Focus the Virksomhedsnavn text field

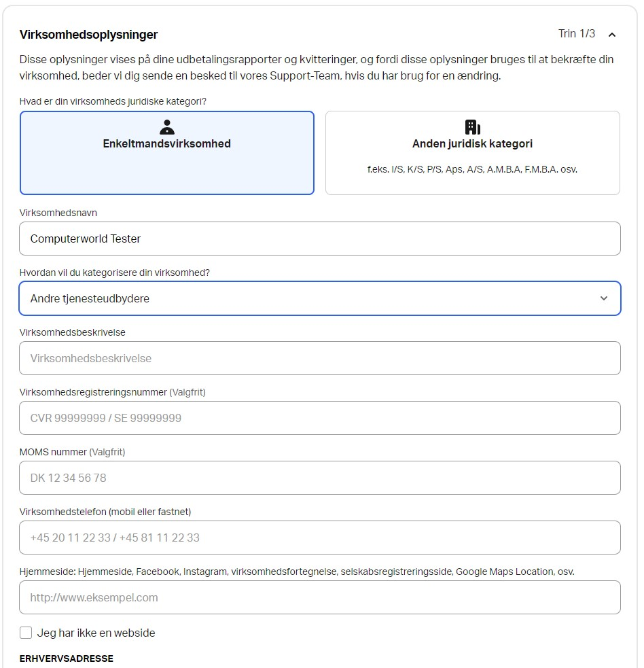pos(319,239)
